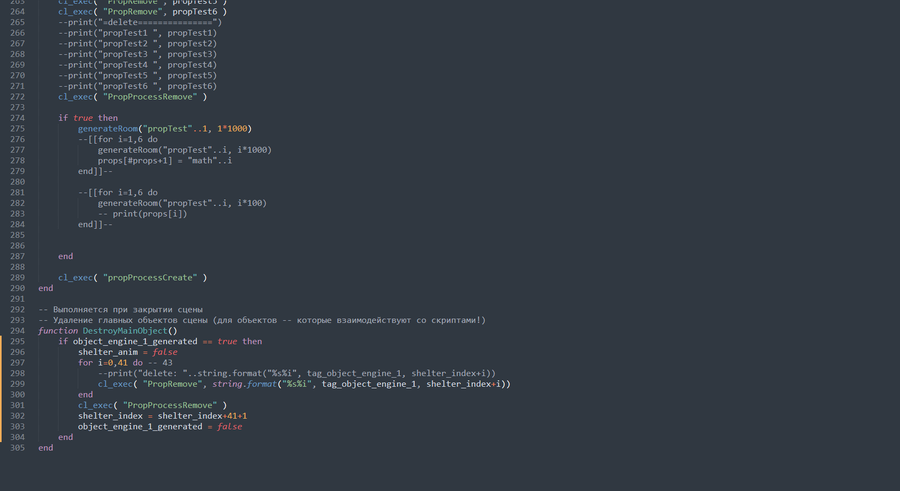Click the end keyword on line 290
Screen dimensions: 900x491
click(x=45, y=288)
